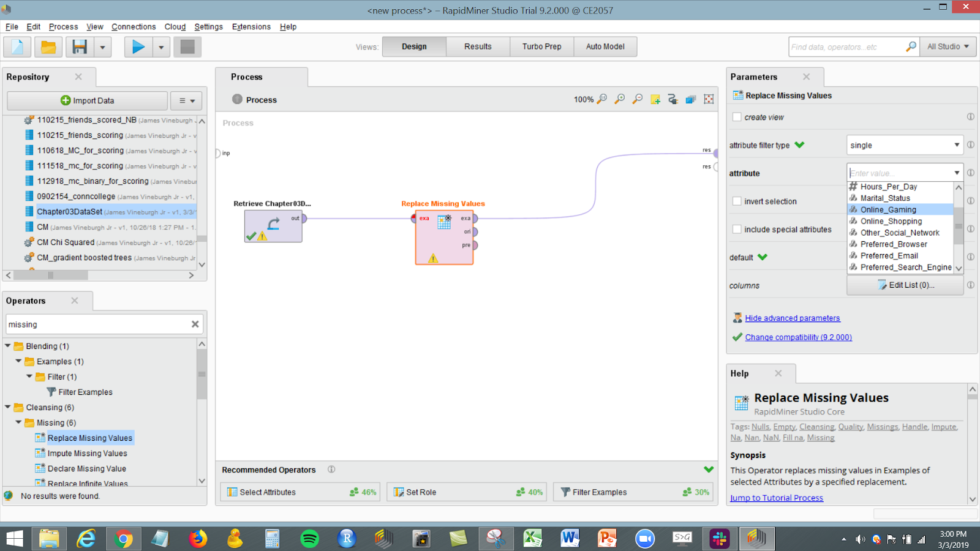980x551 pixels.
Task: Open the Extensions menu
Action: pyautogui.click(x=251, y=27)
